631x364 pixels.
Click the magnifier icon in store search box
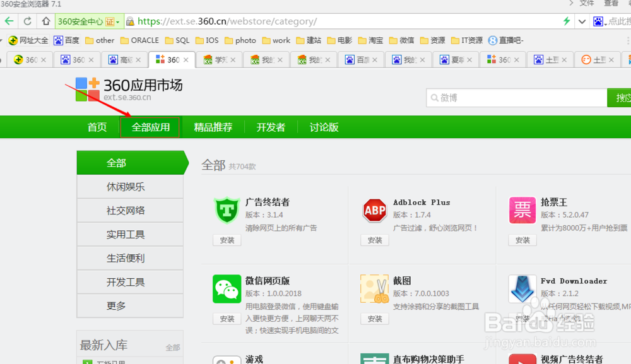tap(434, 98)
